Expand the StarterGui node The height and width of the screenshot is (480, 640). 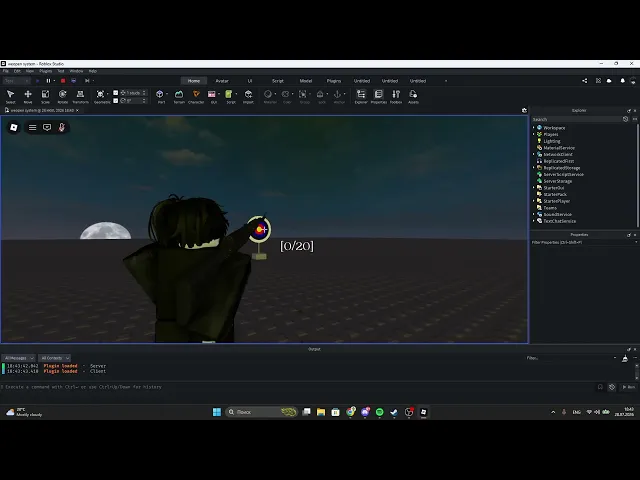[533, 188]
